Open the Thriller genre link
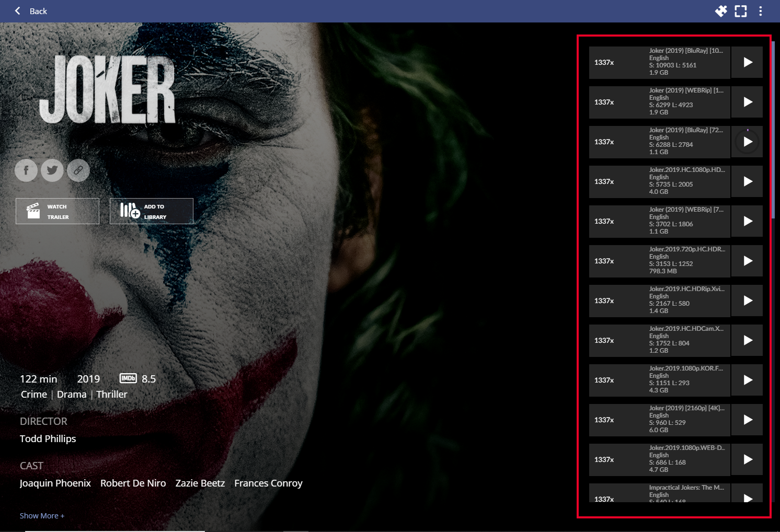The height and width of the screenshot is (532, 780). coord(112,394)
